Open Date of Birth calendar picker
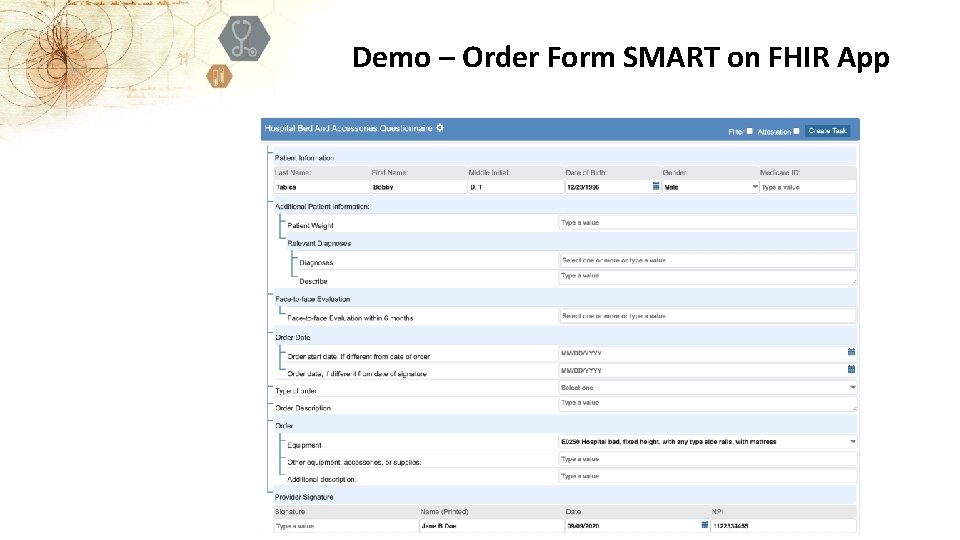Screen dimensions: 960x540 pos(656,186)
